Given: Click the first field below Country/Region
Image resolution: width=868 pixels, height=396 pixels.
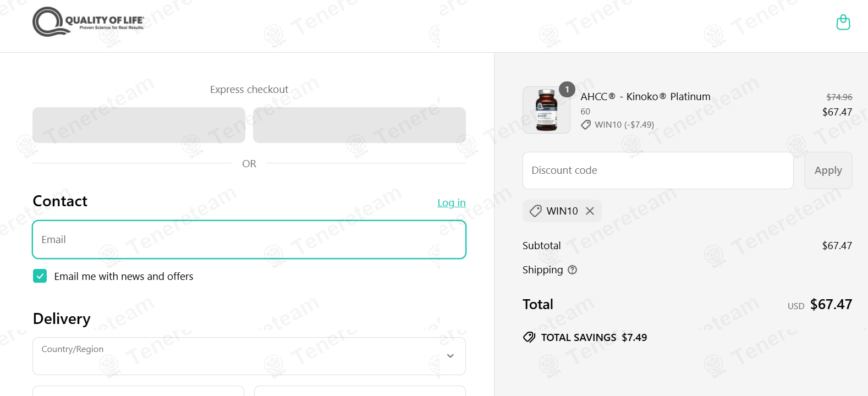Looking at the screenshot, I should (x=138, y=391).
